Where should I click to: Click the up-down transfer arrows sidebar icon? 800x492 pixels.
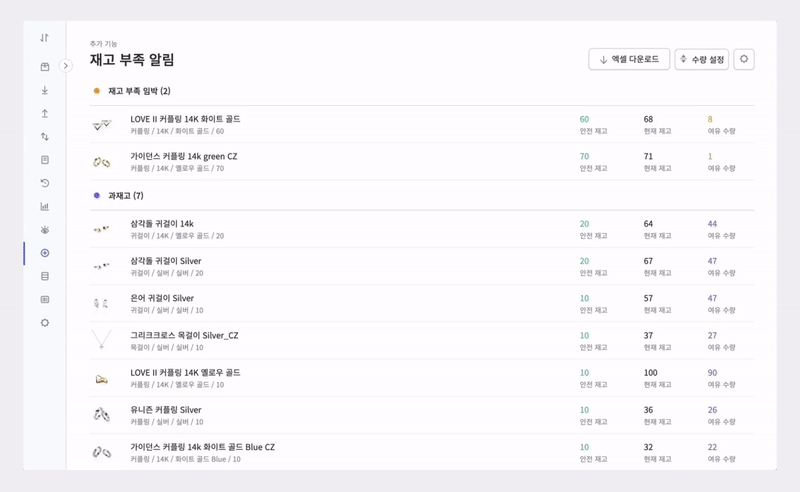pyautogui.click(x=44, y=137)
